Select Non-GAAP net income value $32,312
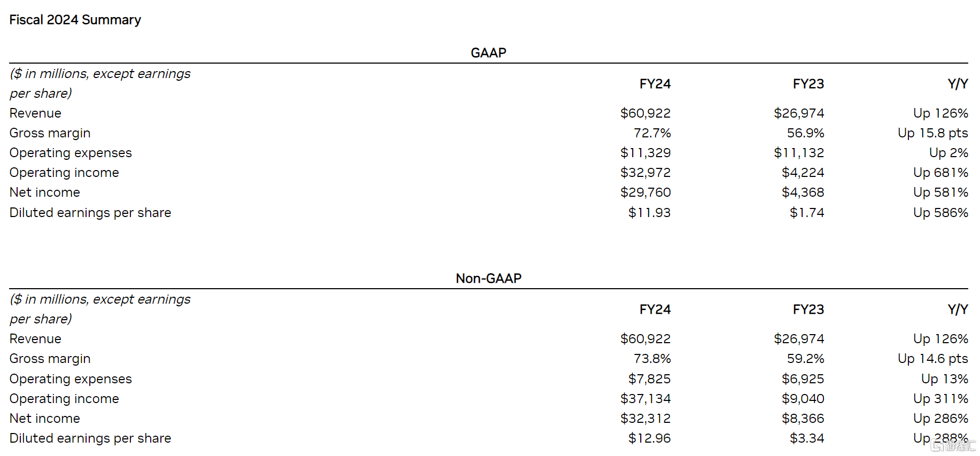The height and width of the screenshot is (456, 980). 645,419
